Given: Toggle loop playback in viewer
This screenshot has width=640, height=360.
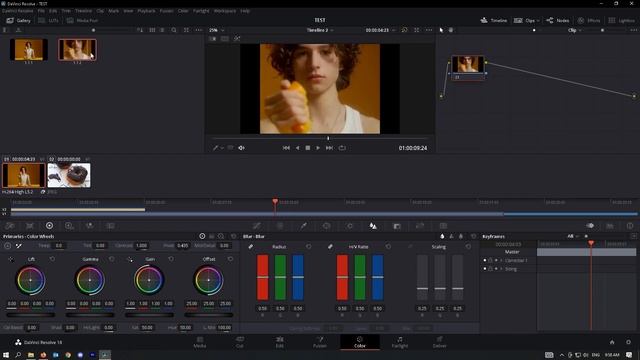Looking at the screenshot, I should click(342, 148).
